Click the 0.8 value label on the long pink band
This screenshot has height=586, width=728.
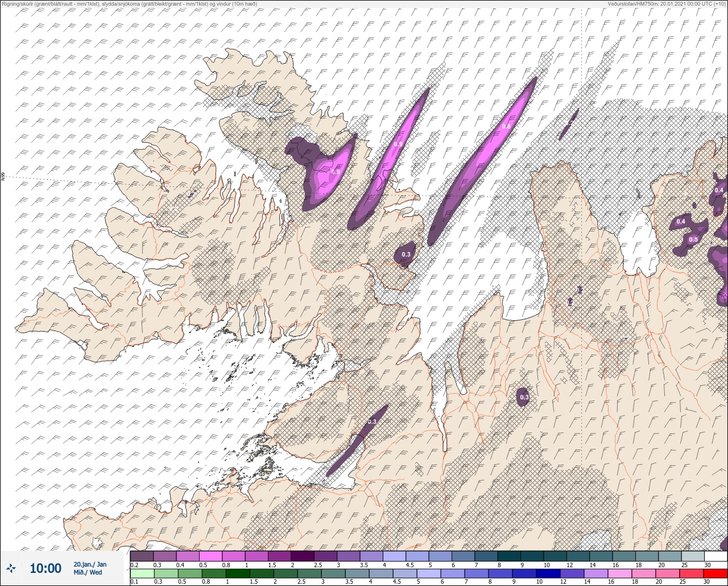506,126
